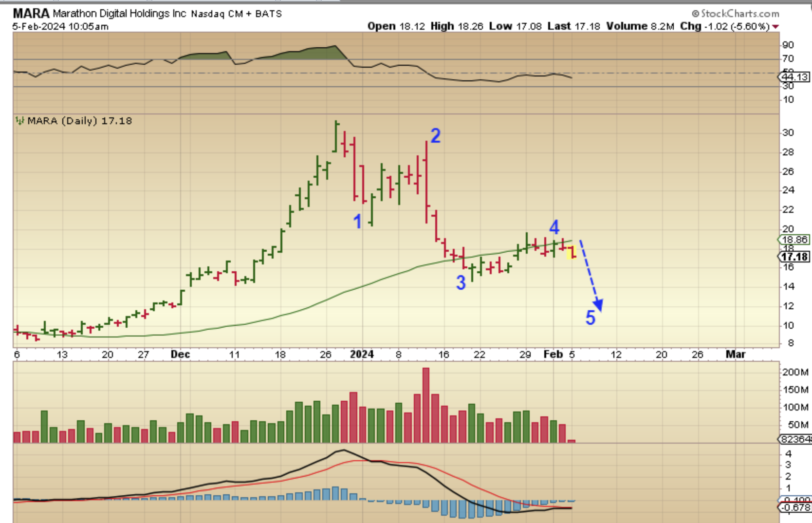Click the 27 date label on the time axis
Image resolution: width=812 pixels, height=523 pixels.
tap(143, 355)
